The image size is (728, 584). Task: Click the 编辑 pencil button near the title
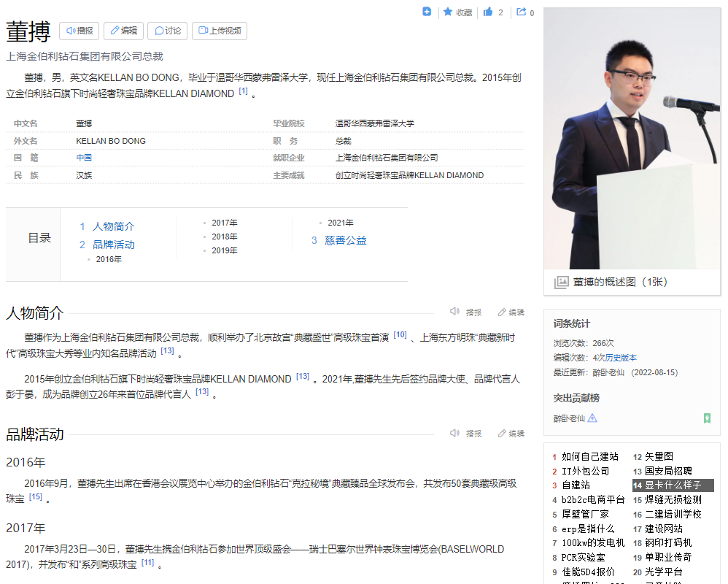point(123,31)
